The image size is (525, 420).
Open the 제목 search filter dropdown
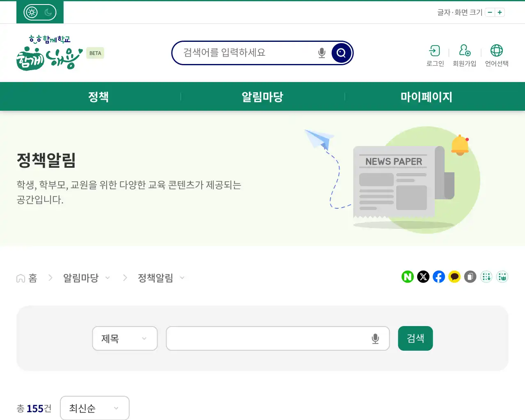(125, 338)
